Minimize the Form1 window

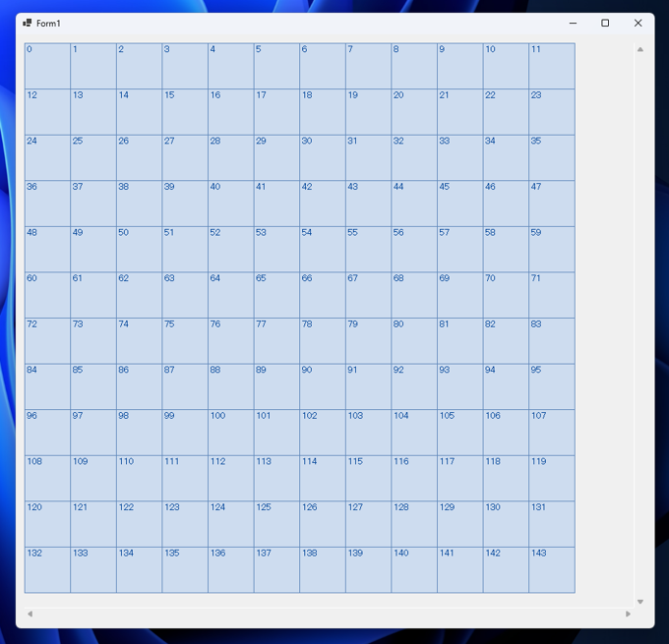[x=573, y=23]
